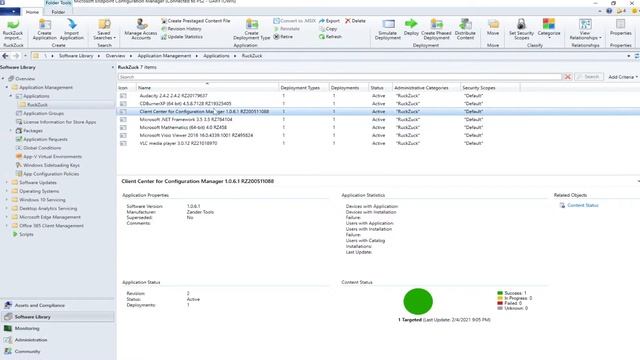Open the Monitoring workspace
640x360 pixels.
[x=57, y=328]
